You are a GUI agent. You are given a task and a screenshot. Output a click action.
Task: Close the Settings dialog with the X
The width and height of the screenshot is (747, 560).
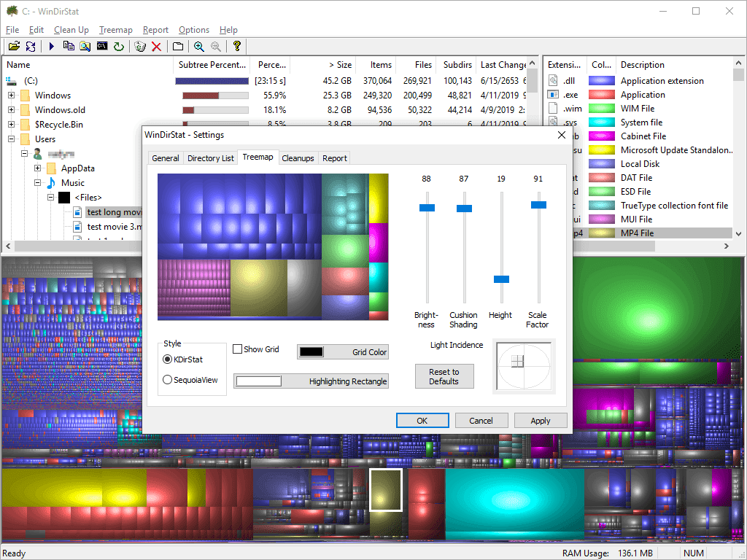[562, 135]
